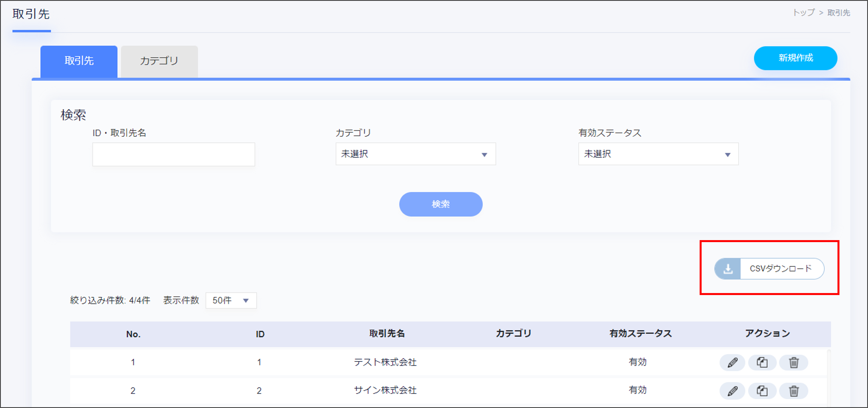
Task: Open the 有効ステータス search dropdown
Action: pyautogui.click(x=658, y=154)
